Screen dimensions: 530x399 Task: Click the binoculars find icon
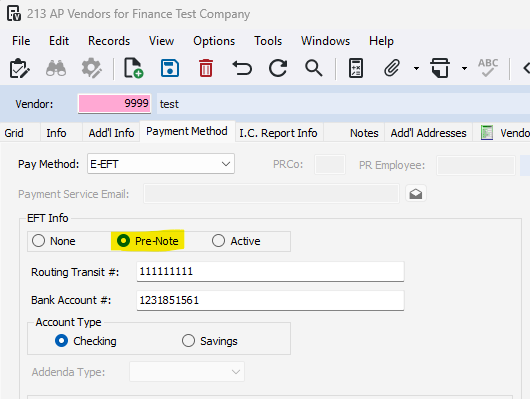pos(56,69)
